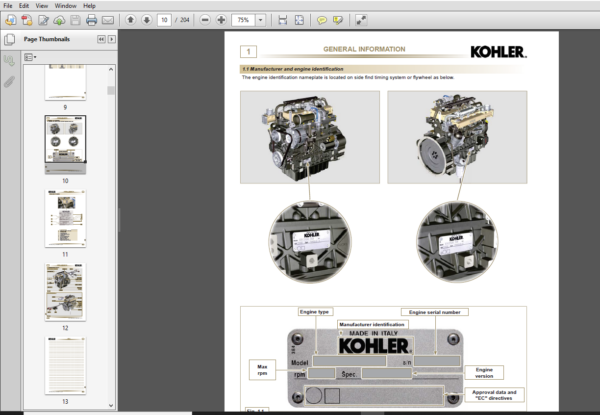Select the page 13 thumbnail
The height and width of the screenshot is (415, 600).
(x=65, y=365)
